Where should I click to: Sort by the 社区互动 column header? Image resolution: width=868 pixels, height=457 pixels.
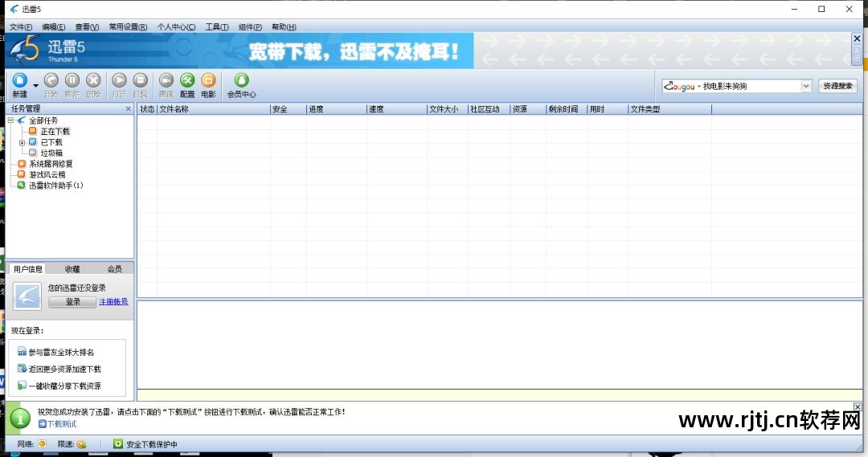tap(489, 109)
